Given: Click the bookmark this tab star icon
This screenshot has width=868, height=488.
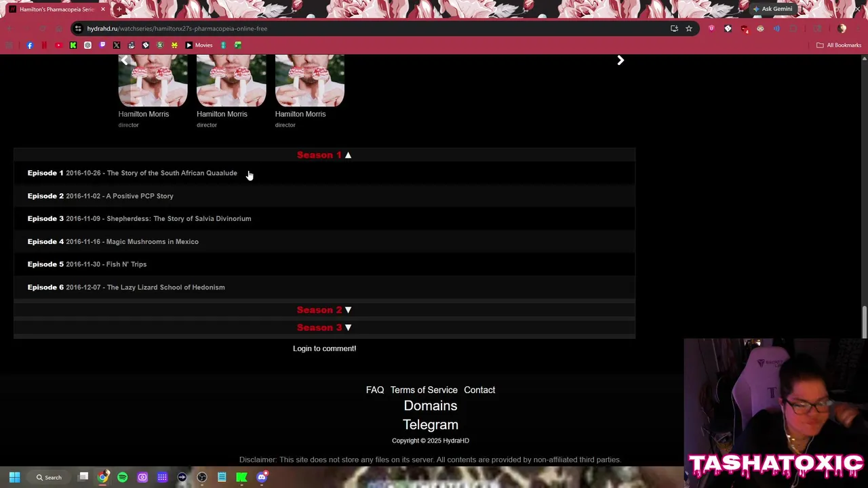Looking at the screenshot, I should pyautogui.click(x=689, y=28).
